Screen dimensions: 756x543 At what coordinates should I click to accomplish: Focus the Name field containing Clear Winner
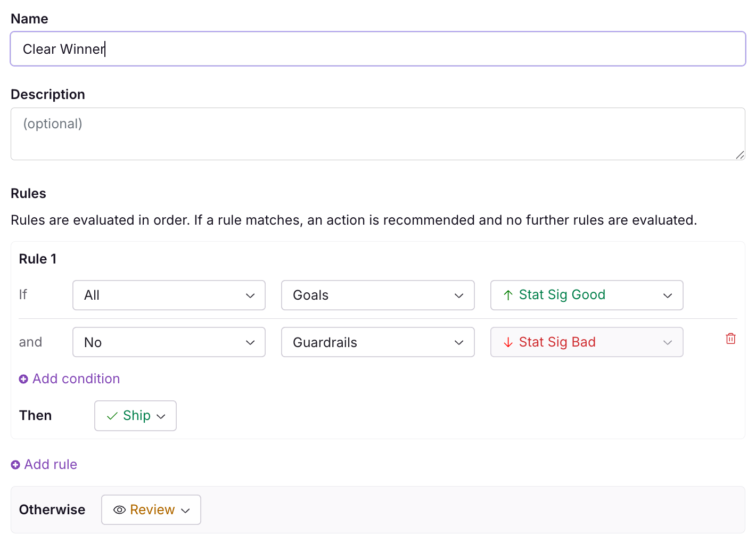[377, 49]
